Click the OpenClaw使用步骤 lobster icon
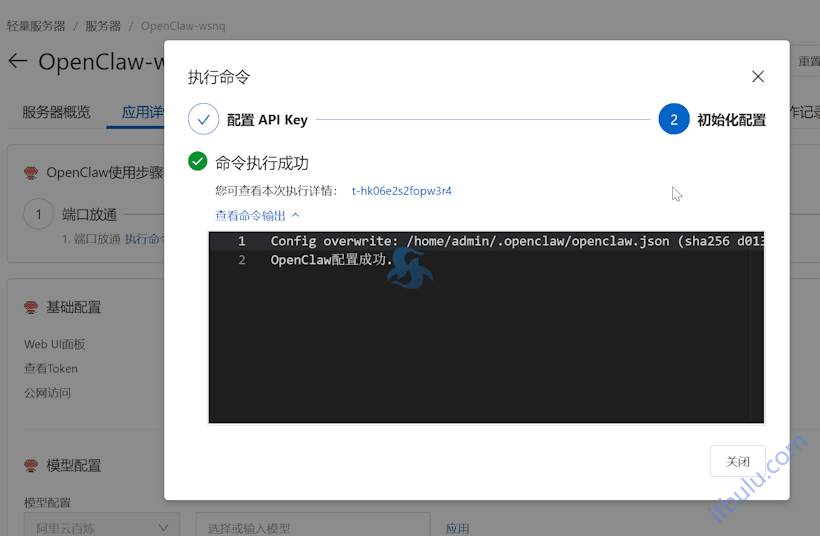The image size is (820, 536). [31, 173]
